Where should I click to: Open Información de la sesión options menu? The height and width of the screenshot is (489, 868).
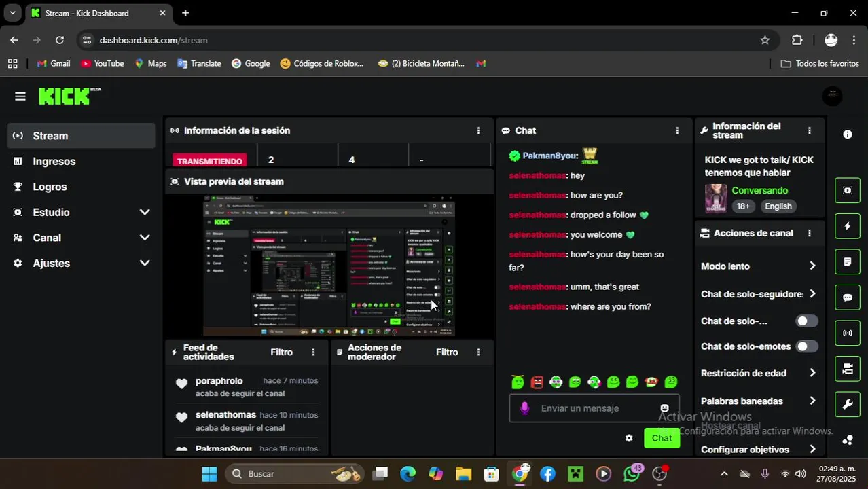click(478, 130)
